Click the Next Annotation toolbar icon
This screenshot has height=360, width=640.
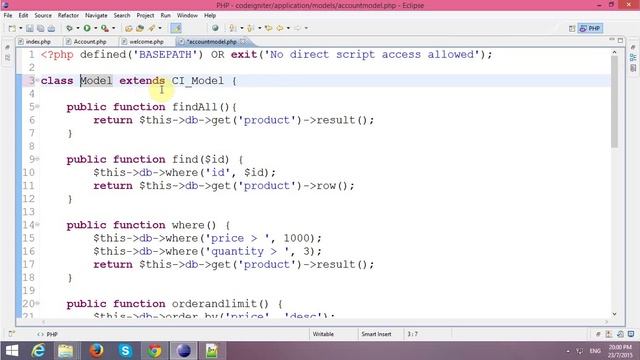tap(233, 28)
